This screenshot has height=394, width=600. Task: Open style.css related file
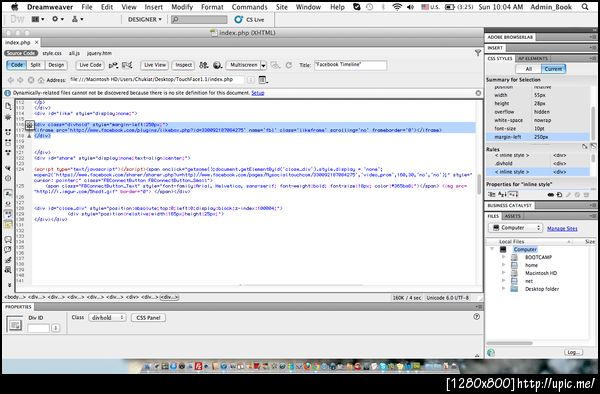tap(52, 53)
